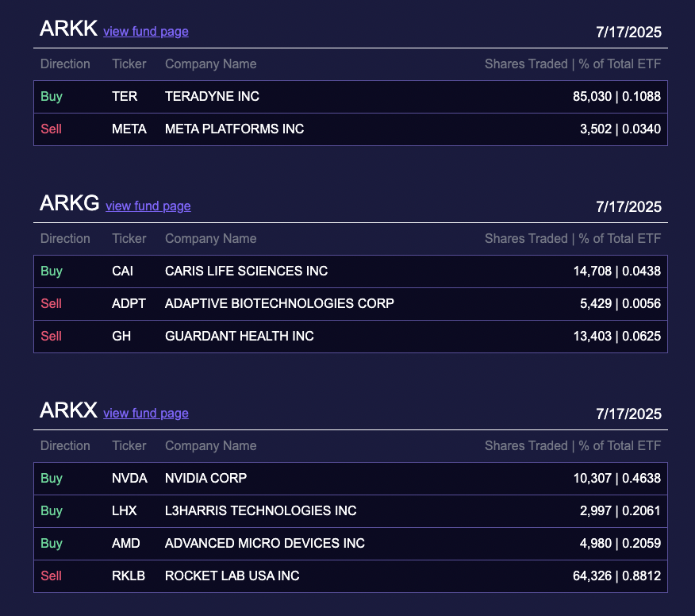This screenshot has height=616, width=695.
Task: Click the ARKG Ticker column header
Action: [129, 239]
